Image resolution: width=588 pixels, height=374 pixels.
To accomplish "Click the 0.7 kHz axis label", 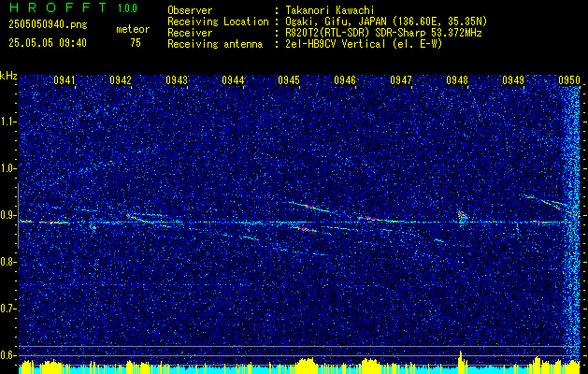I will [8, 309].
